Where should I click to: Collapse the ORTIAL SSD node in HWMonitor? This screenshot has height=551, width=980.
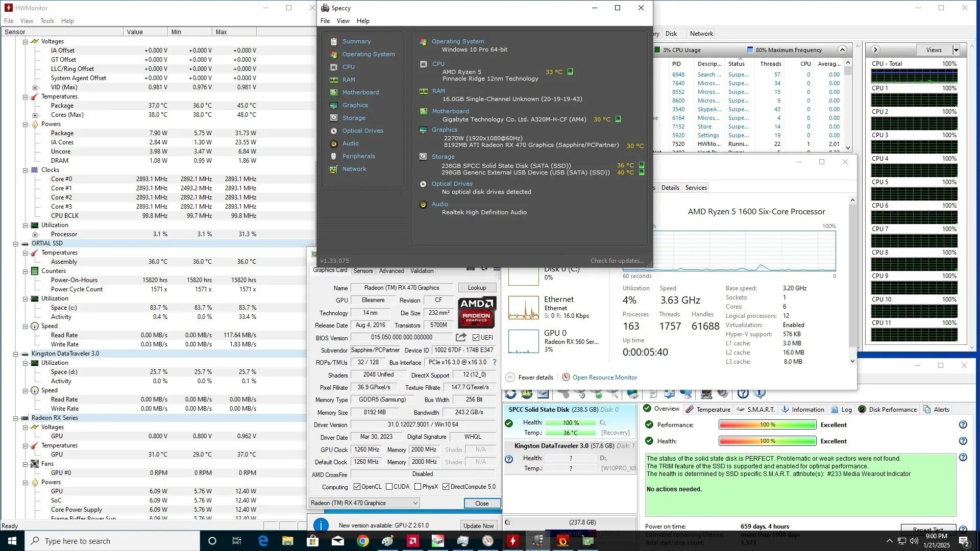(16, 243)
